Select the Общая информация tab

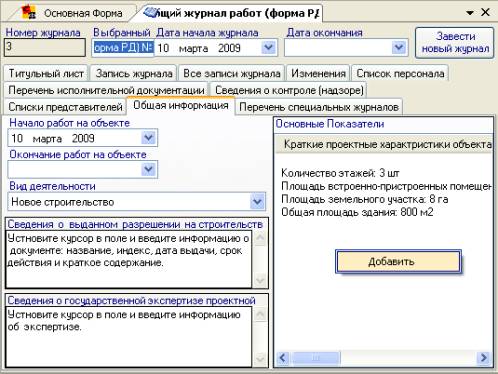click(181, 105)
